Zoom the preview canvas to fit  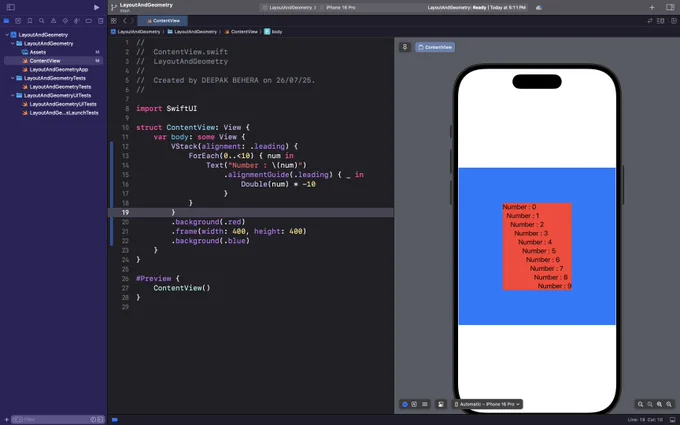click(x=659, y=404)
